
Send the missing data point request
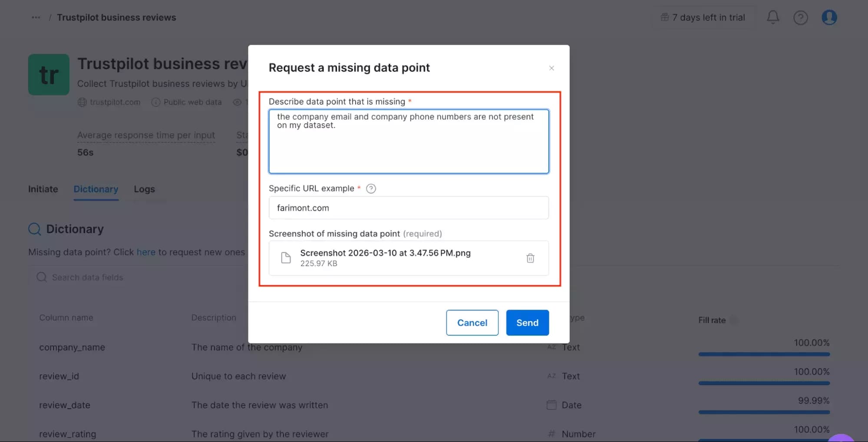[527, 323]
